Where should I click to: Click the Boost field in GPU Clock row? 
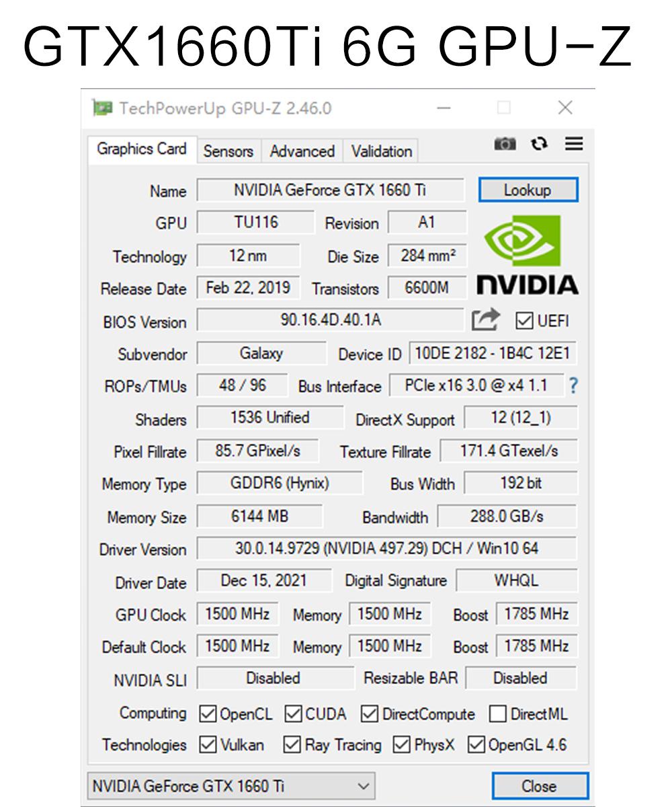(x=536, y=614)
